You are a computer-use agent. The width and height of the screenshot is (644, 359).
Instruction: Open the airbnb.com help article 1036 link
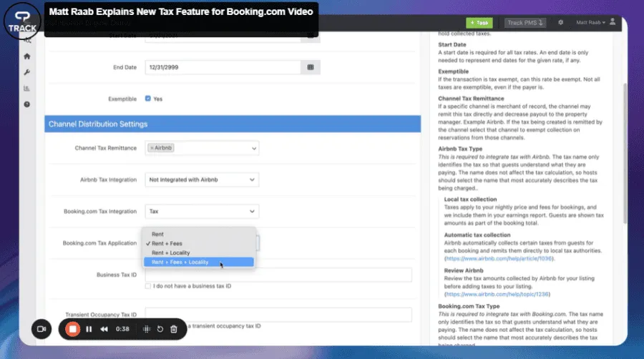click(499, 258)
